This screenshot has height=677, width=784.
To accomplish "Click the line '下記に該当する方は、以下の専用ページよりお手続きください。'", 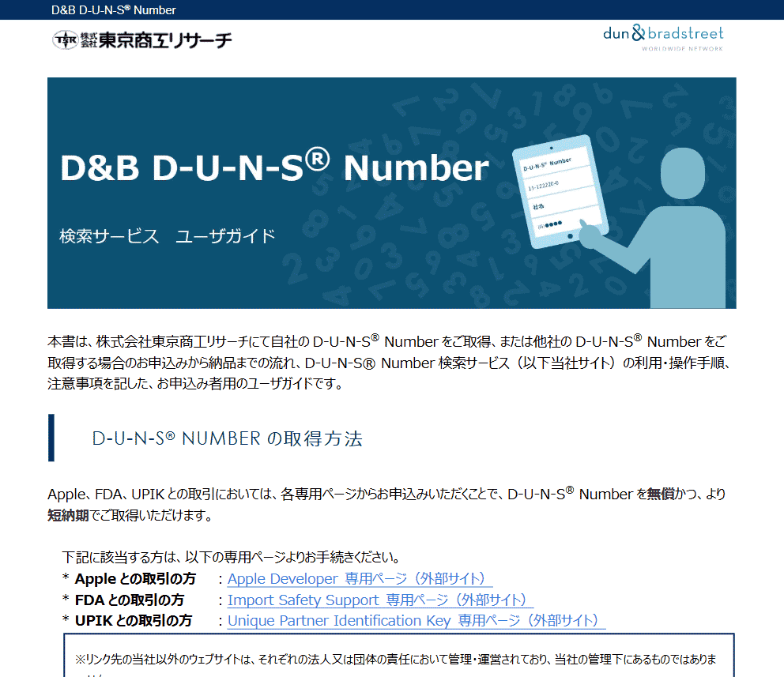I will click(x=231, y=557).
